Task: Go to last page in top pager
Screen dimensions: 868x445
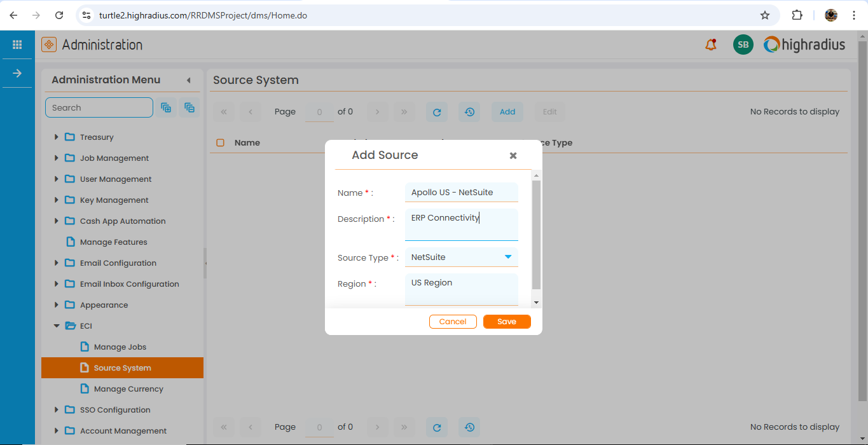Action: tap(404, 112)
